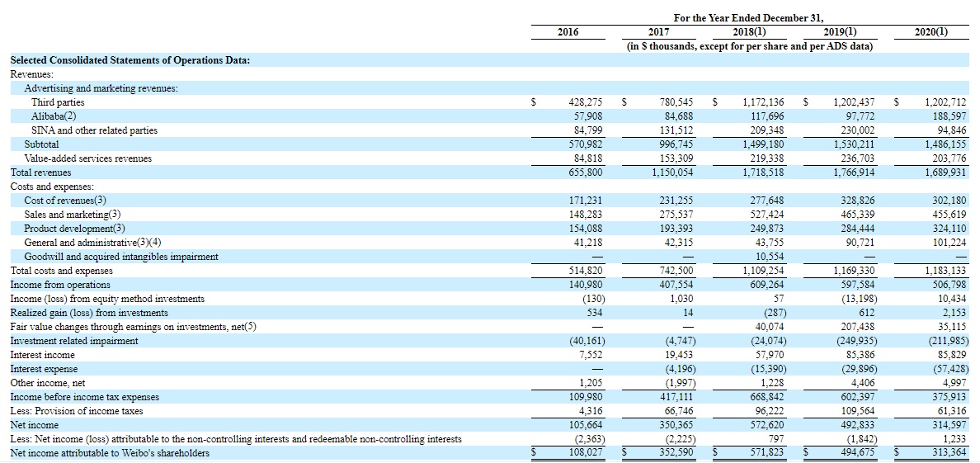Select the Cost of revenues(3) row label

(x=65, y=201)
